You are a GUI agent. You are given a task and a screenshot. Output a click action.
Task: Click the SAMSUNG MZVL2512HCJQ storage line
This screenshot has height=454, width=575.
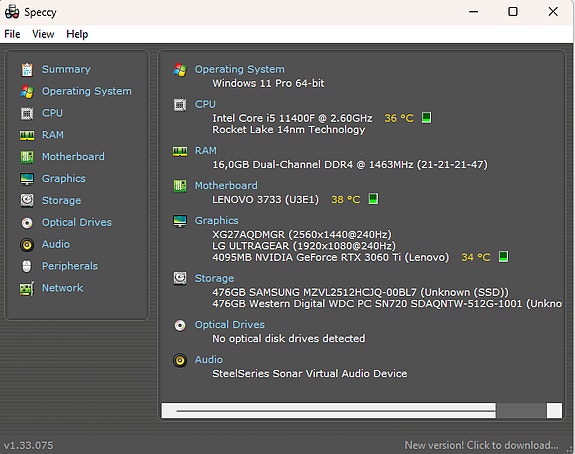[x=360, y=292]
